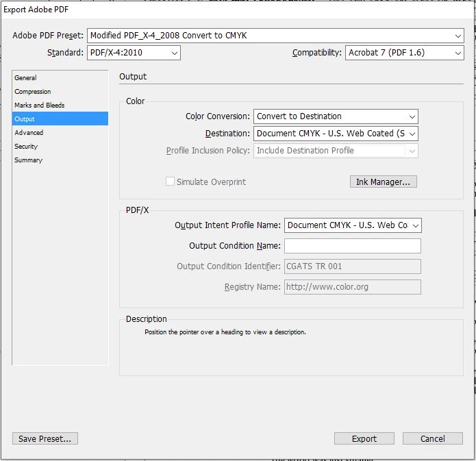Click the Color group label
Image resolution: width=476 pixels, height=461 pixels.
(x=135, y=101)
